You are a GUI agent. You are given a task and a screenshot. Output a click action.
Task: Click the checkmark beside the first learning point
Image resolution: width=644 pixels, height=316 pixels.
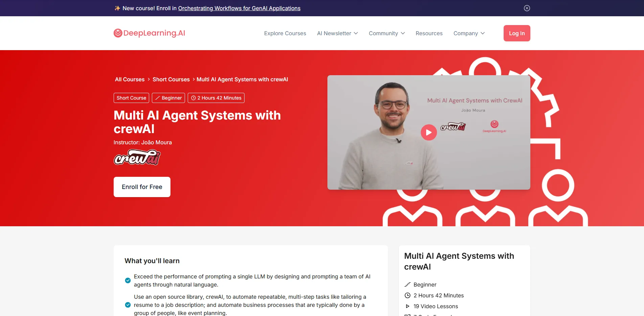click(128, 280)
